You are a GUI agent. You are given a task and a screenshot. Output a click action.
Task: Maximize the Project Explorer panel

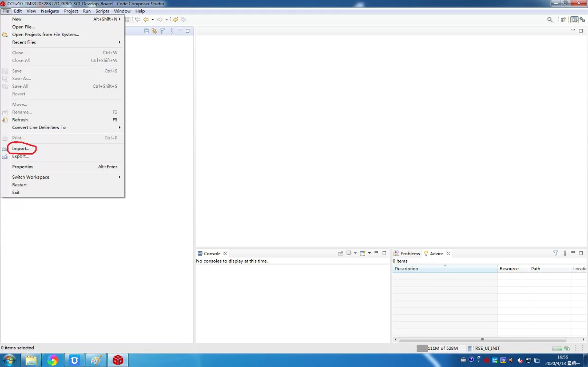coord(187,30)
